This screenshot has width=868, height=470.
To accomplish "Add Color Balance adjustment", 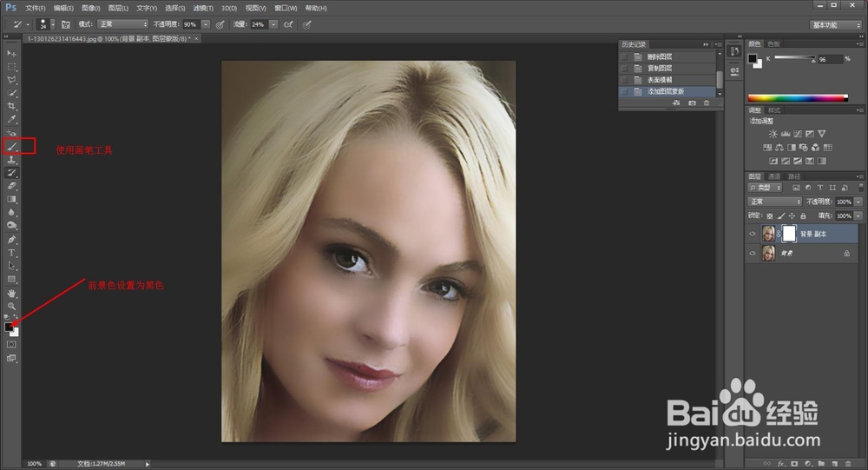I will [779, 148].
